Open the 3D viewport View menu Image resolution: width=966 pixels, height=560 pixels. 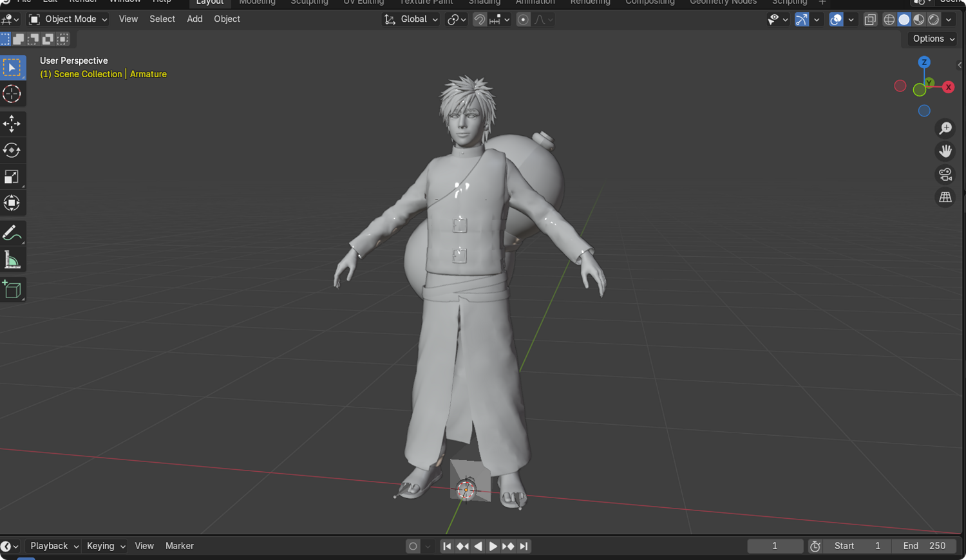click(x=128, y=19)
